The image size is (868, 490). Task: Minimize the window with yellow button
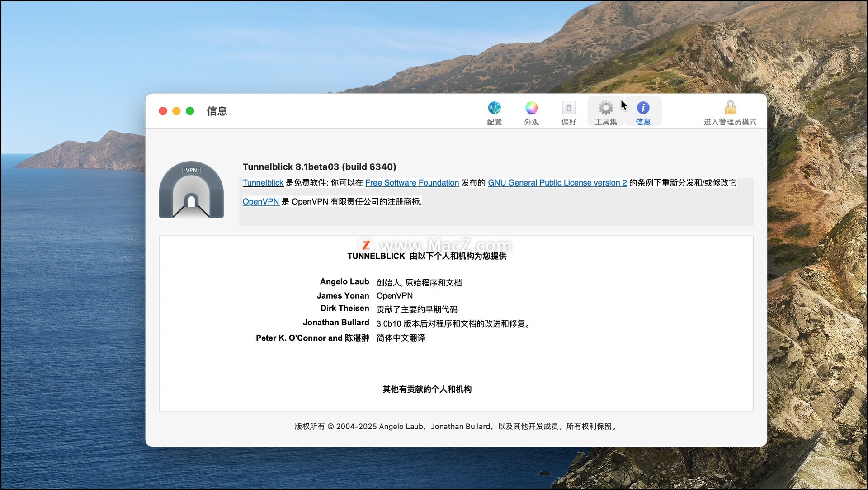177,111
